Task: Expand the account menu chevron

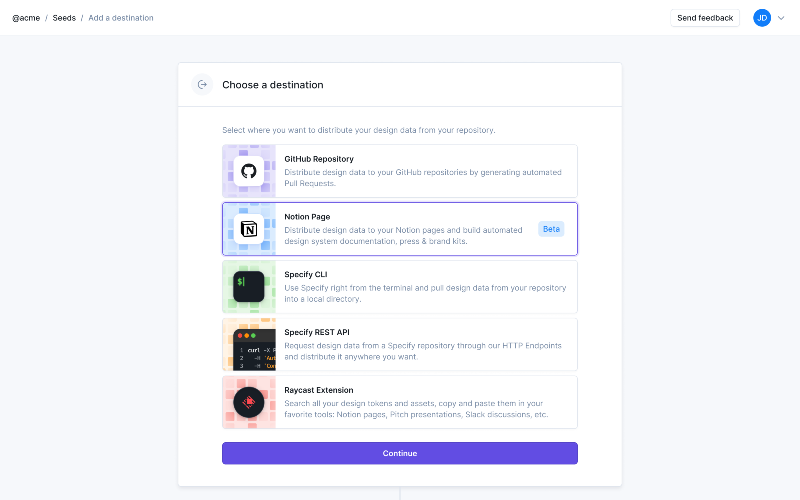Action: (x=781, y=18)
